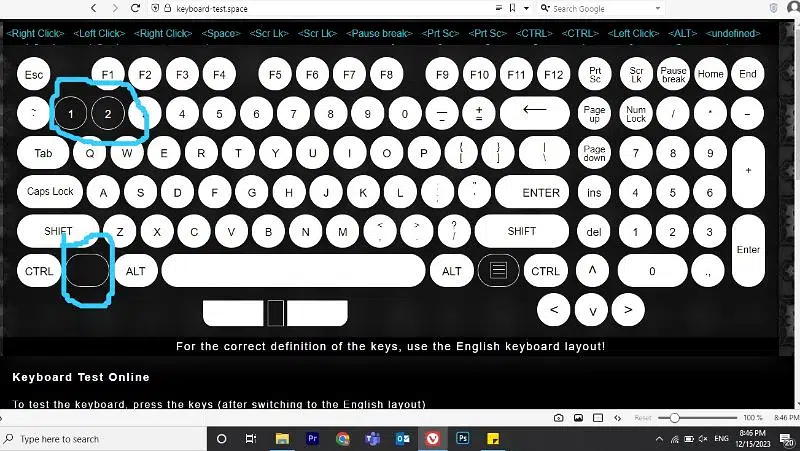Launch Adobe Premiere Pro from the taskbar

[312, 438]
